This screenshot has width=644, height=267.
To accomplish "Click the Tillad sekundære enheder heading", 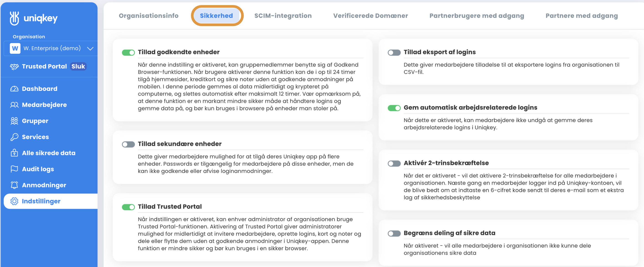I will pyautogui.click(x=180, y=144).
